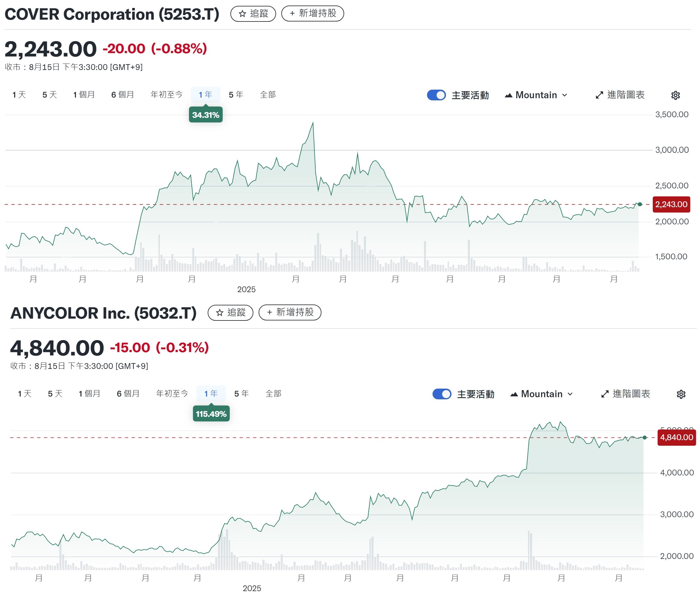Expand Mountain chart type chevron for ANYCOLOR

(x=570, y=394)
